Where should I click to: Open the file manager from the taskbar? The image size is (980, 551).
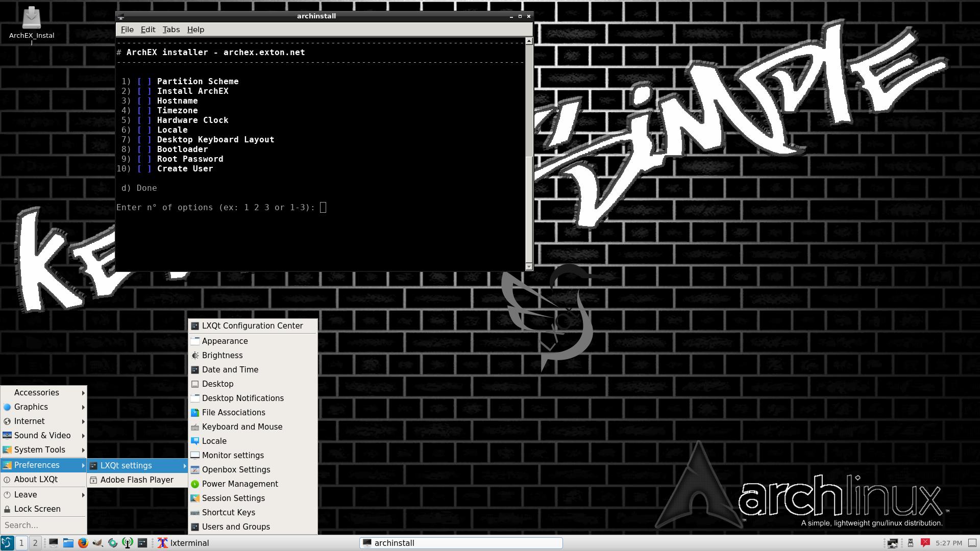(x=68, y=543)
